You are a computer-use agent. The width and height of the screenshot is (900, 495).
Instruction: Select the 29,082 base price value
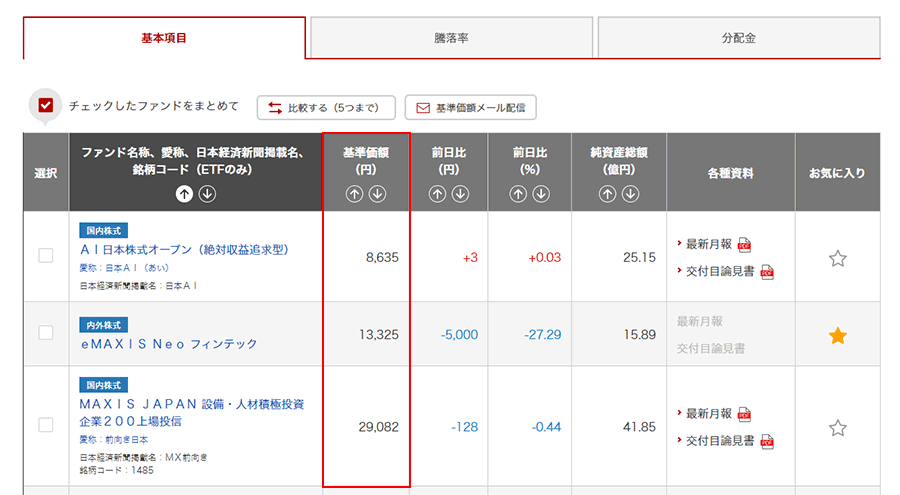click(379, 427)
